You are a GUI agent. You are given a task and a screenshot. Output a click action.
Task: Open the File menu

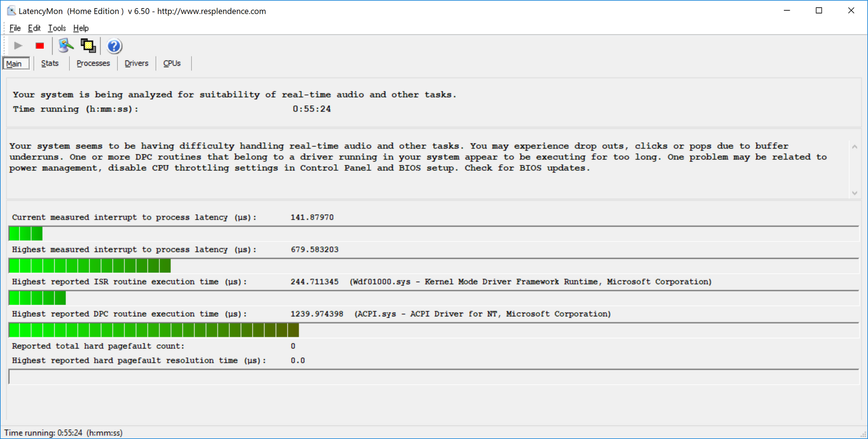(15, 28)
